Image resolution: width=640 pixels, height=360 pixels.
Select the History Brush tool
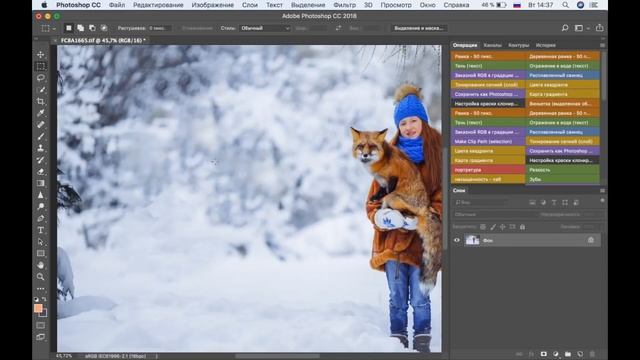coord(40,160)
